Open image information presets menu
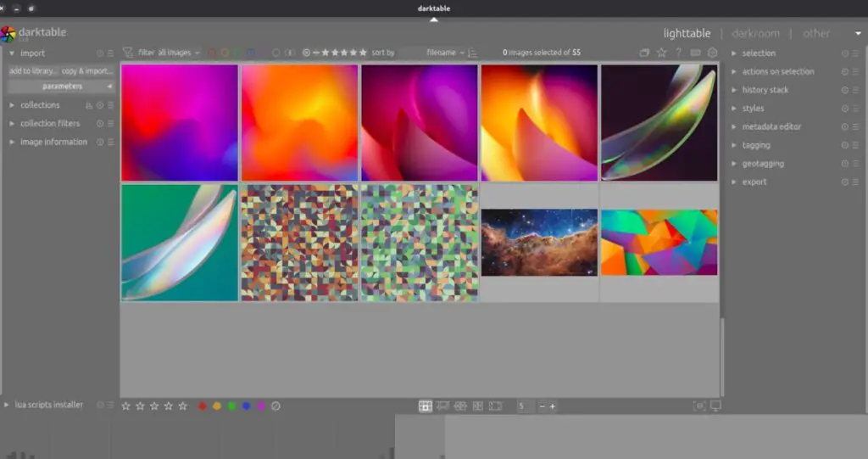Viewport: 868px width, 459px height. point(111,142)
